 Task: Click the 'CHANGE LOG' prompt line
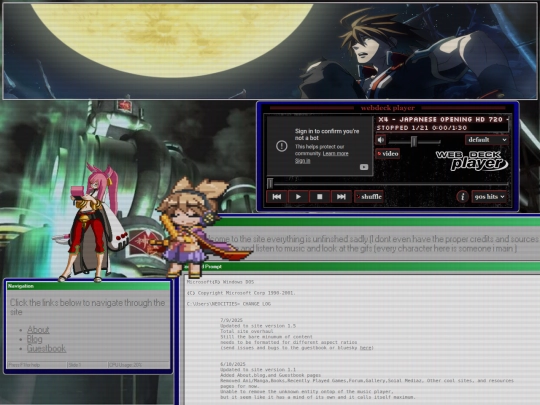229,304
